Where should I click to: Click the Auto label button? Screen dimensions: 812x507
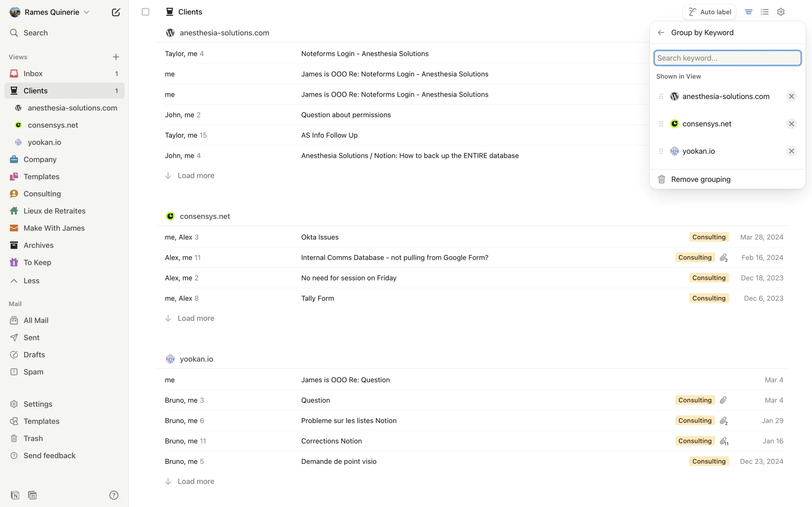[x=709, y=12]
